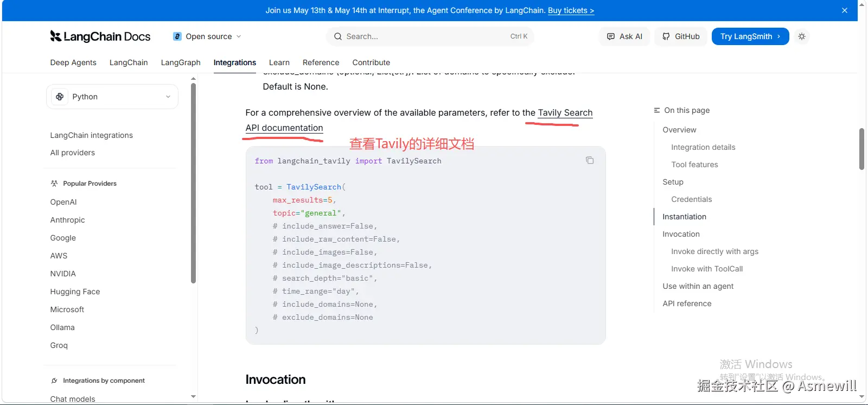The image size is (868, 405).
Task: Open the Ollama provider page
Action: [x=62, y=327]
